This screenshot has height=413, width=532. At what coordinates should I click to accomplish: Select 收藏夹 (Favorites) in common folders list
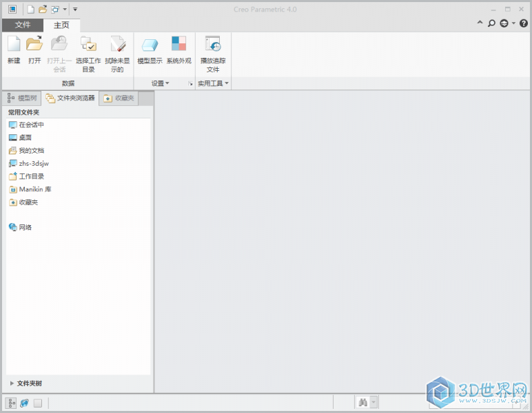click(23, 202)
